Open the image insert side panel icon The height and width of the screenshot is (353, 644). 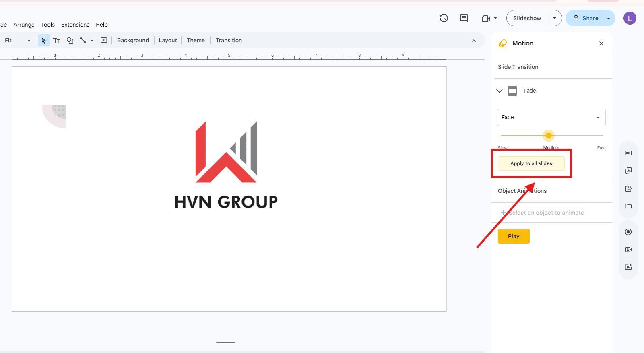(628, 188)
